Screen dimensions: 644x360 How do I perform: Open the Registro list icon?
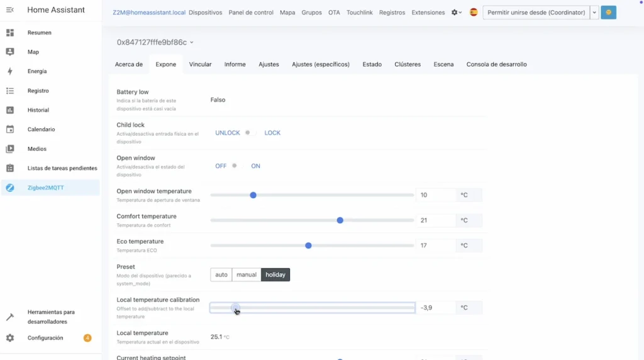coord(10,90)
